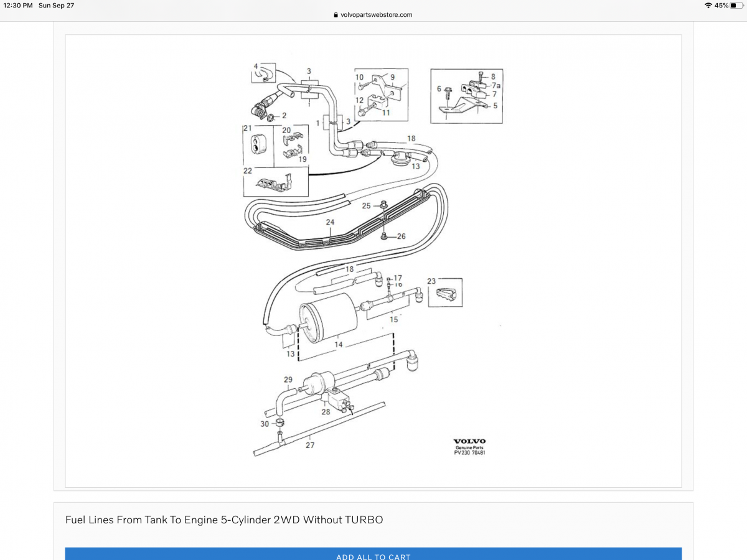Tap the 12:30 PM clock in status bar
Viewport: 747px width, 560px height.
17,5
